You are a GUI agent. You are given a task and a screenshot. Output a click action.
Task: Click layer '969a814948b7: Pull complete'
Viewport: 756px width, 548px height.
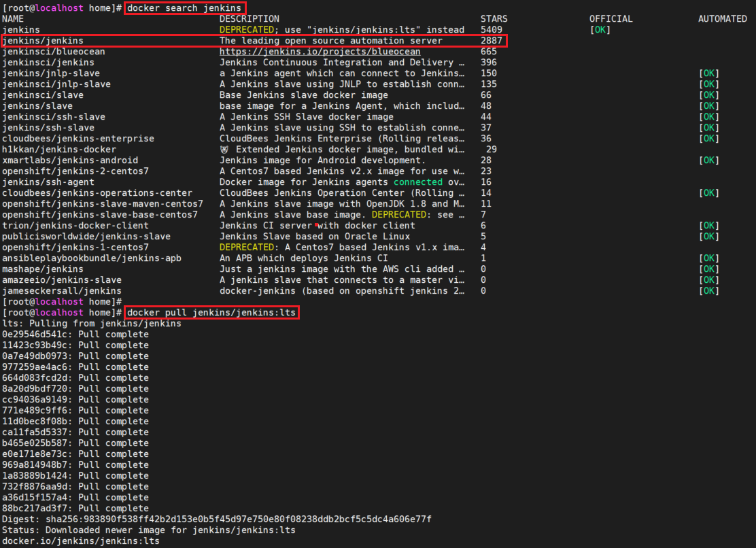(x=75, y=464)
